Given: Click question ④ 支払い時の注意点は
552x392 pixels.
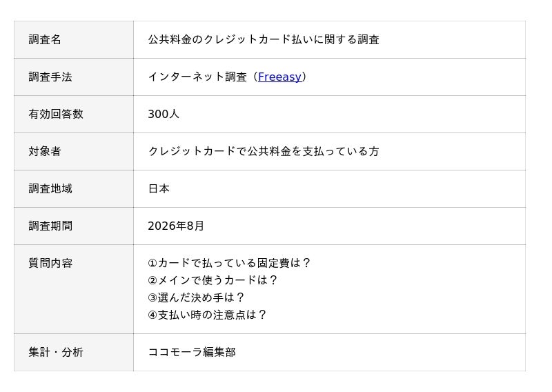Looking at the screenshot, I should point(207,315).
